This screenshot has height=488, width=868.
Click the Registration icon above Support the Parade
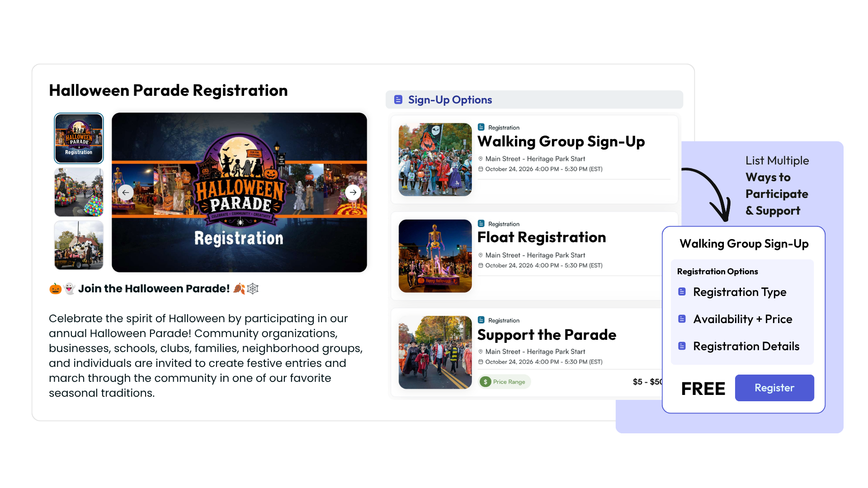point(481,320)
